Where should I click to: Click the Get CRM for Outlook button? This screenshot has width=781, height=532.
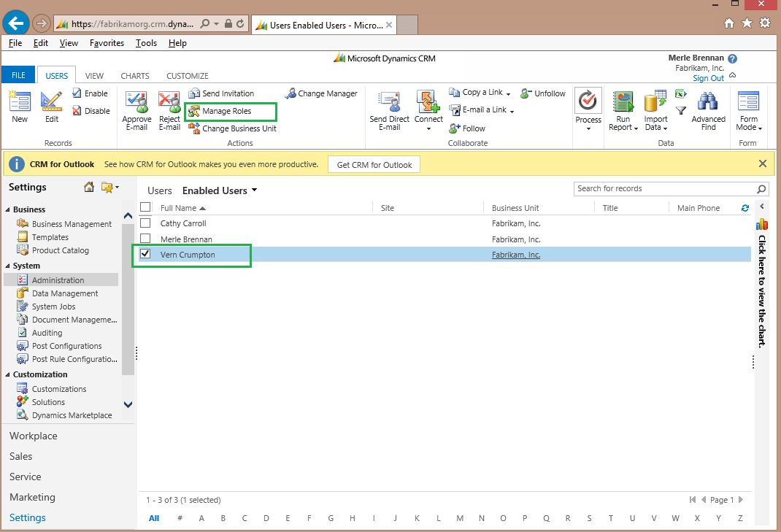click(x=374, y=164)
